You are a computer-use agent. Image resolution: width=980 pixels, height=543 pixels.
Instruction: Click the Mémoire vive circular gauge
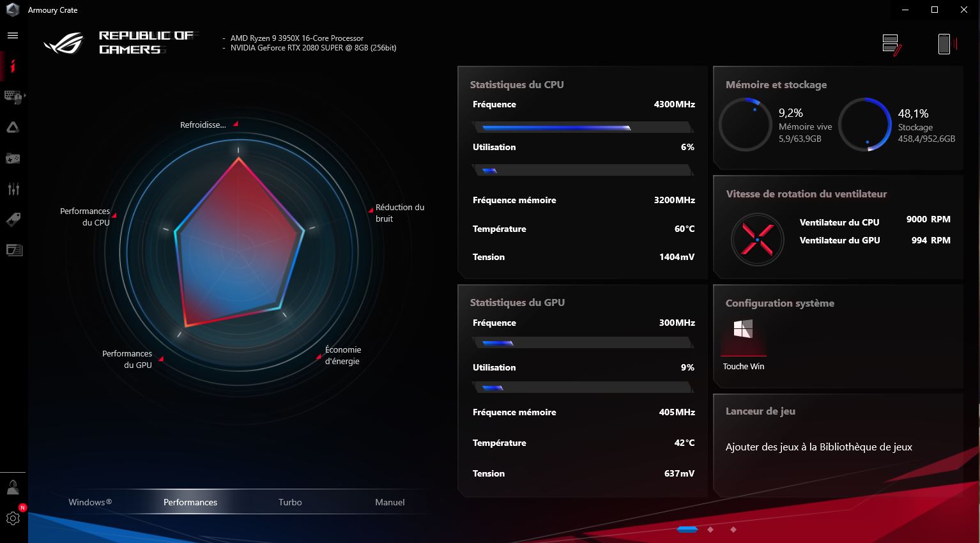[745, 125]
